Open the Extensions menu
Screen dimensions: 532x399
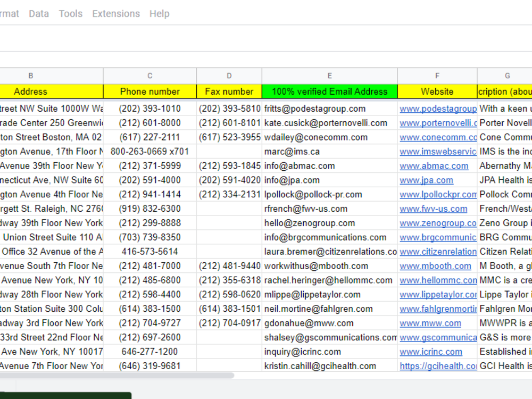116,14
